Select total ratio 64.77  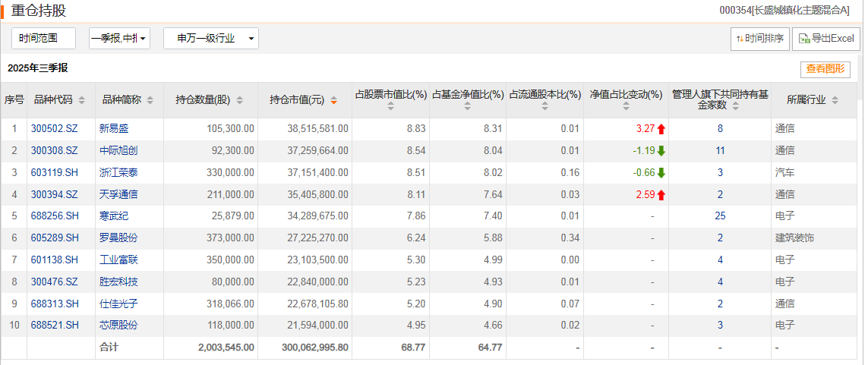491,348
